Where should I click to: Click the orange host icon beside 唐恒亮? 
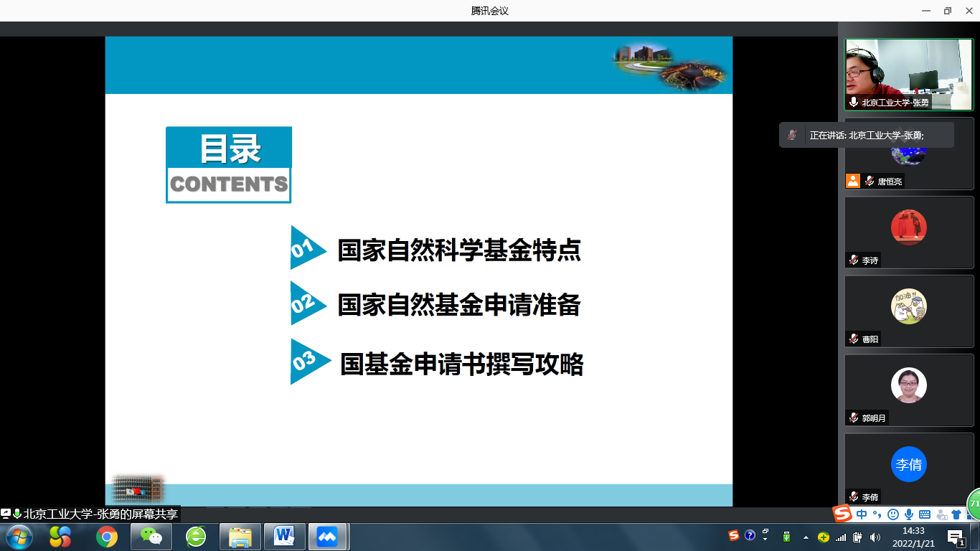tap(852, 181)
